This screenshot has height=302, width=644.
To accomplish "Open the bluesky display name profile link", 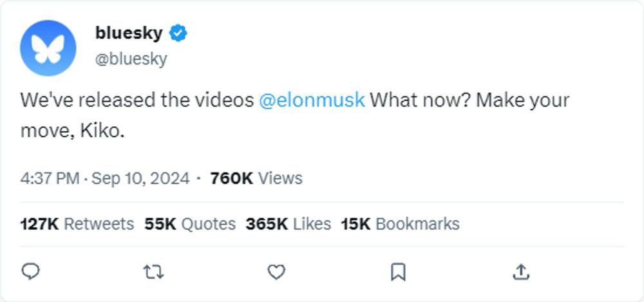I will pos(128,32).
